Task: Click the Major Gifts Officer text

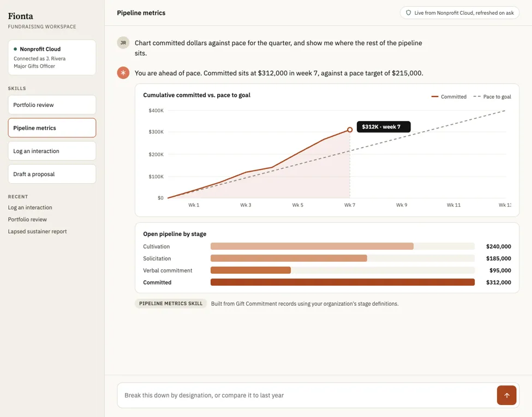Action: (34, 66)
